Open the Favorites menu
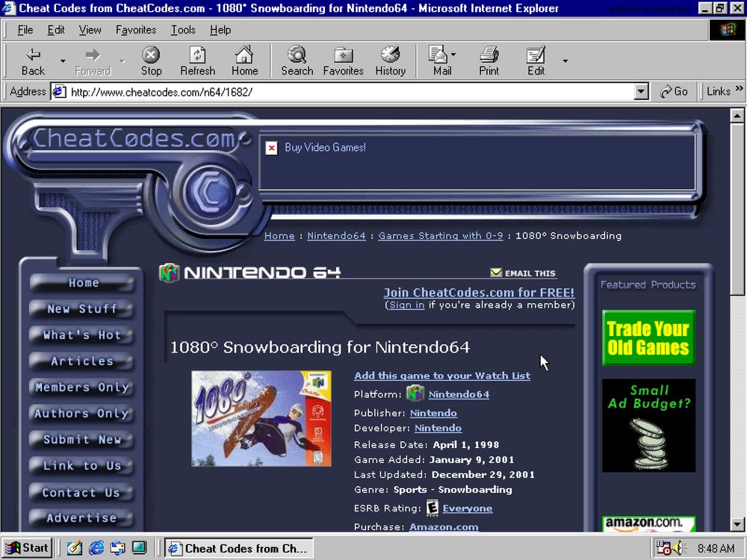Screen dimensions: 747x560 coord(136,30)
